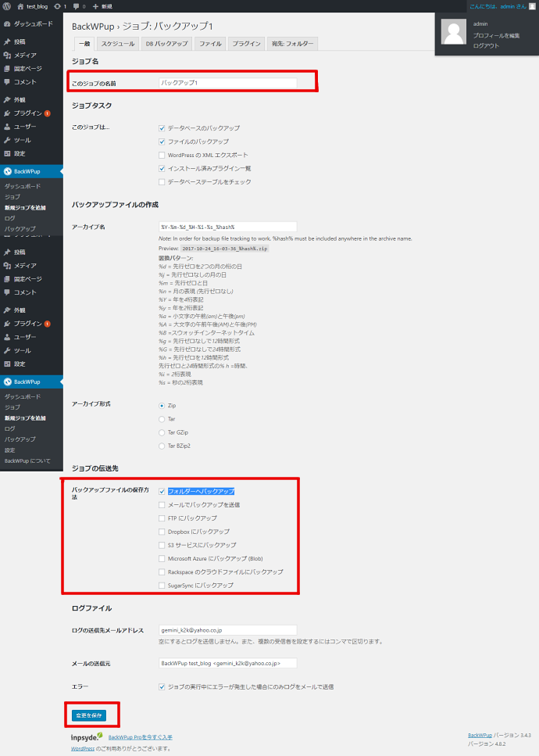Select the Tar GZip archive format
539x756 pixels.
point(161,432)
